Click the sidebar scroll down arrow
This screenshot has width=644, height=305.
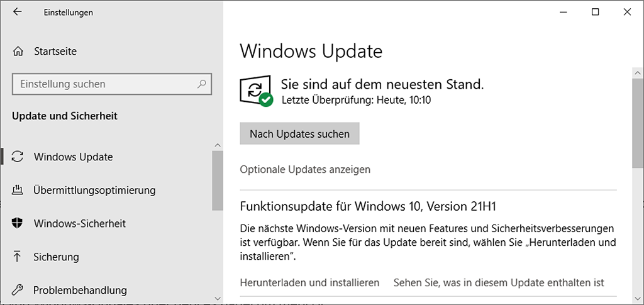click(218, 298)
